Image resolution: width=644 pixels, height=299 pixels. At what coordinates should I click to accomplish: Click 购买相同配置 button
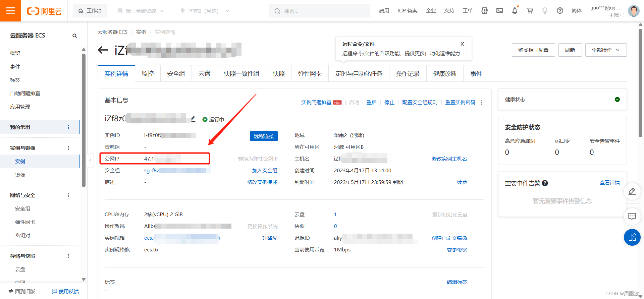point(533,50)
